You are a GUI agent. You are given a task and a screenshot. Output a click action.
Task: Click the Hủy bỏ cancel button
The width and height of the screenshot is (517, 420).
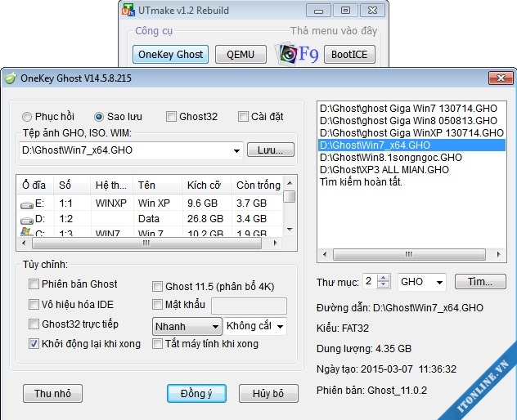[x=268, y=393]
